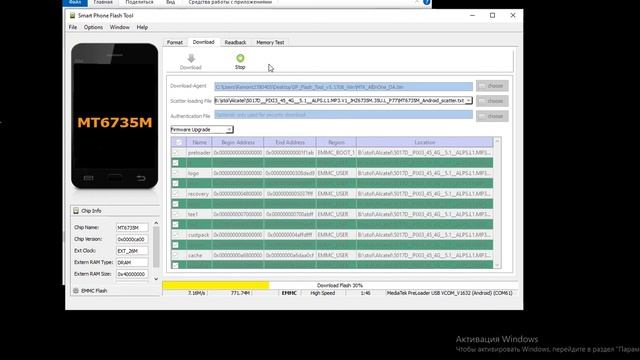Viewport: 640px width, 360px height.
Task: Toggle the logo row checkbox
Action: click(176, 173)
